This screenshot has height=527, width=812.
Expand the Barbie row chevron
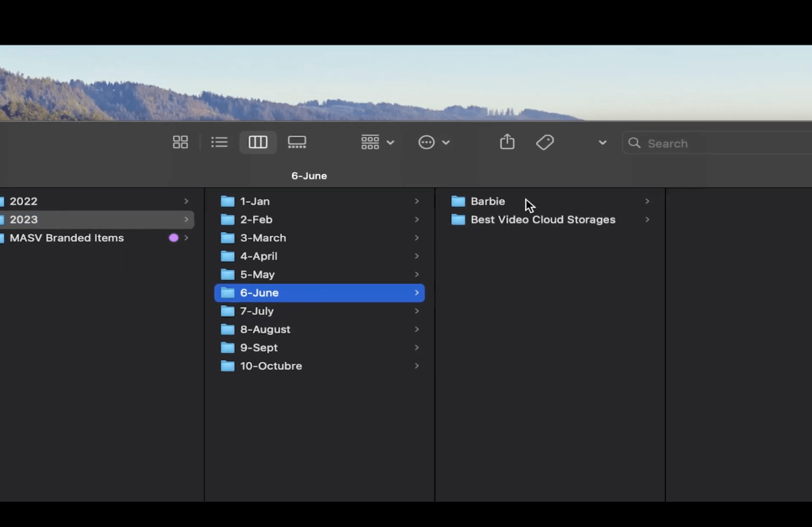tap(648, 202)
